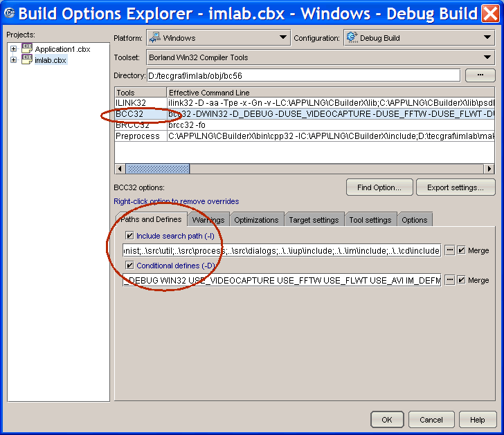The height and width of the screenshot is (435, 504).
Task: Click the Windows platform computer icon
Action: [x=155, y=37]
